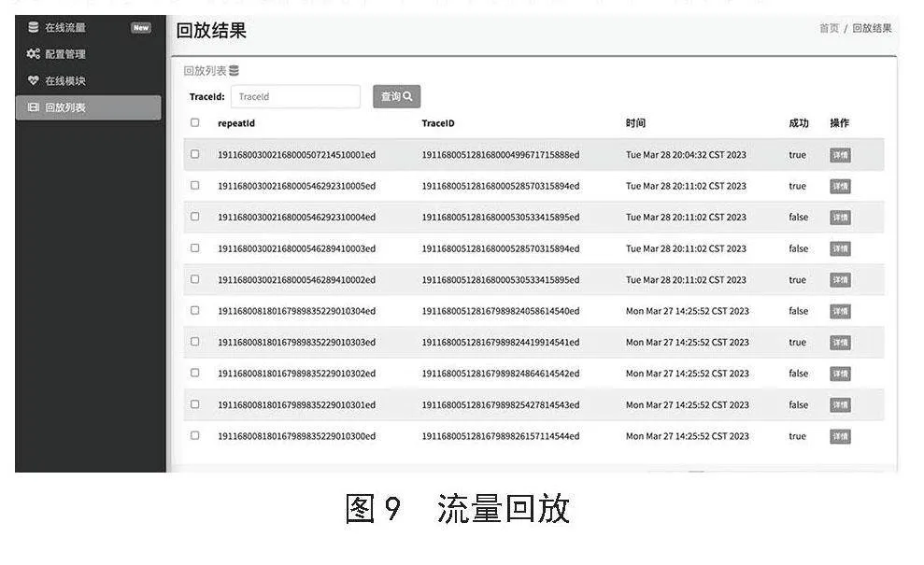Click the film icon next to 回放列表

[33, 107]
